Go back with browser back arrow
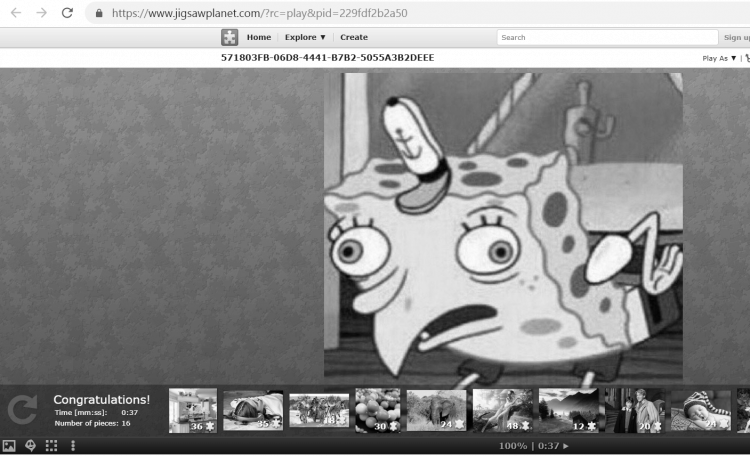Screen dimensions: 750x456 coord(16,13)
